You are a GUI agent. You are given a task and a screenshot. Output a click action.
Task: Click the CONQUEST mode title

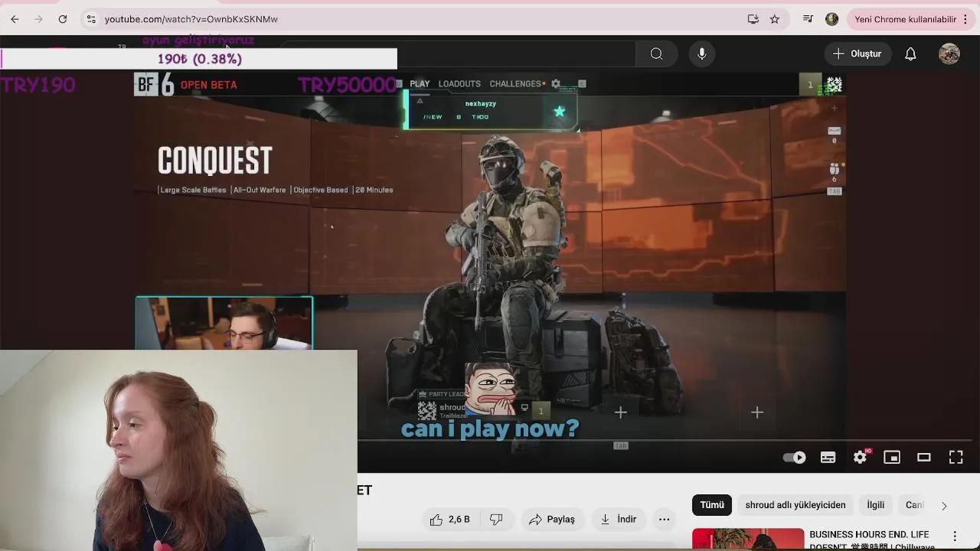click(215, 161)
